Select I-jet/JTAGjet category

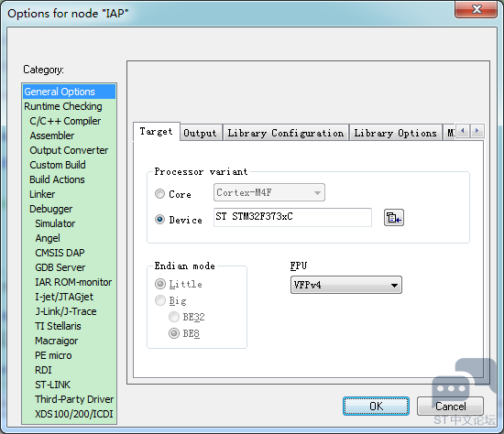(x=69, y=297)
